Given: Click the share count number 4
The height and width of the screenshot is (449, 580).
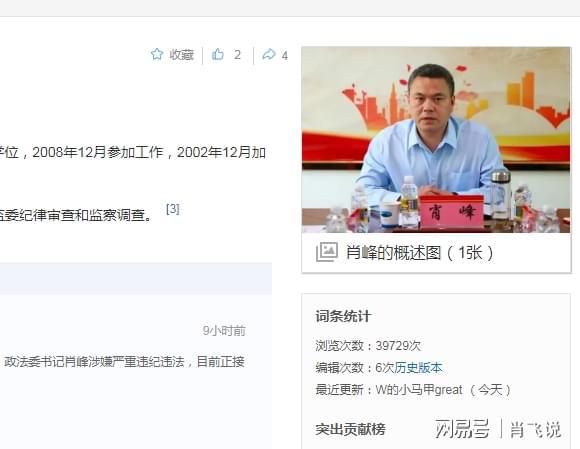Looking at the screenshot, I should (x=284, y=56).
